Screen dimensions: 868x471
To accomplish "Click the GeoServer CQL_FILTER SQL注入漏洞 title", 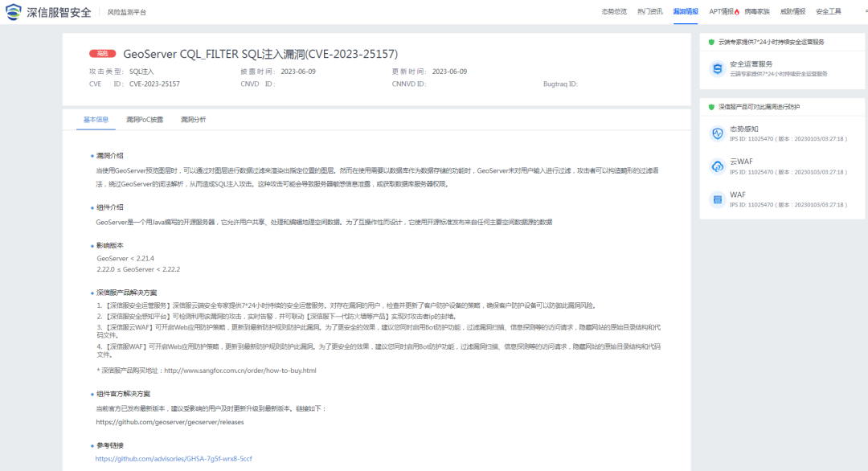I will point(260,54).
